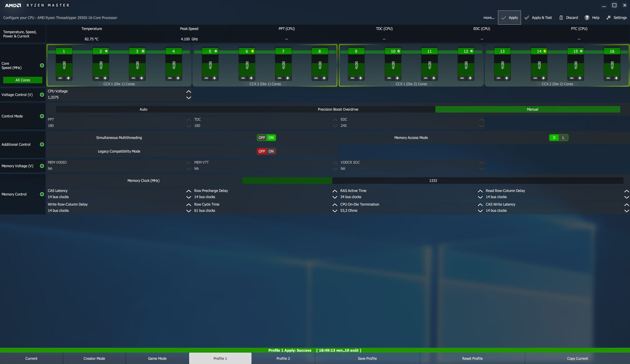Switch to Game Mode tab
Image resolution: width=630 pixels, height=364 pixels.
(157, 358)
